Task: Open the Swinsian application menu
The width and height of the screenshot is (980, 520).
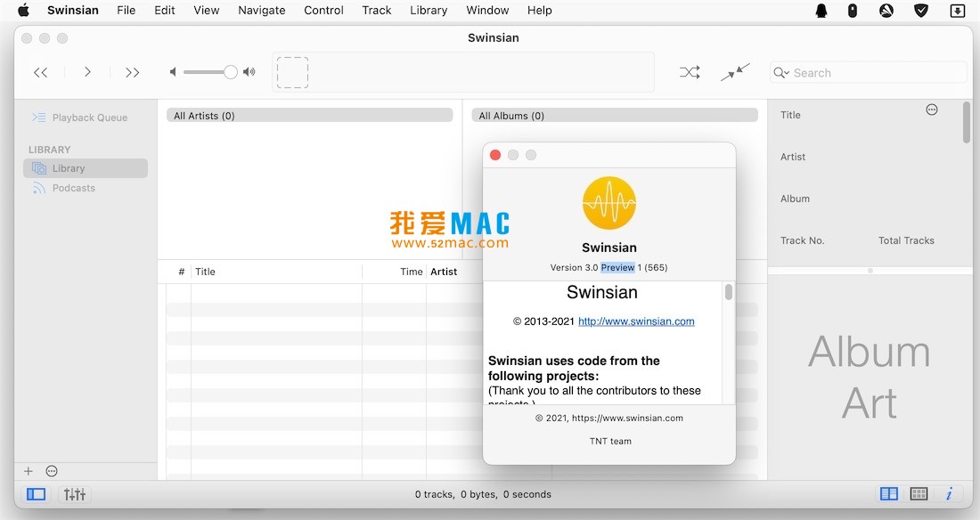Action: pos(73,10)
